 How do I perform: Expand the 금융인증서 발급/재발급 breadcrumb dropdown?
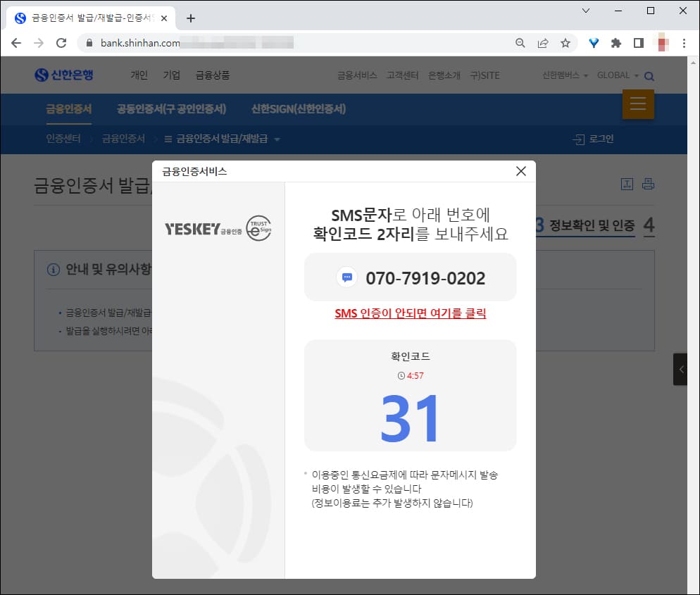pyautogui.click(x=222, y=139)
